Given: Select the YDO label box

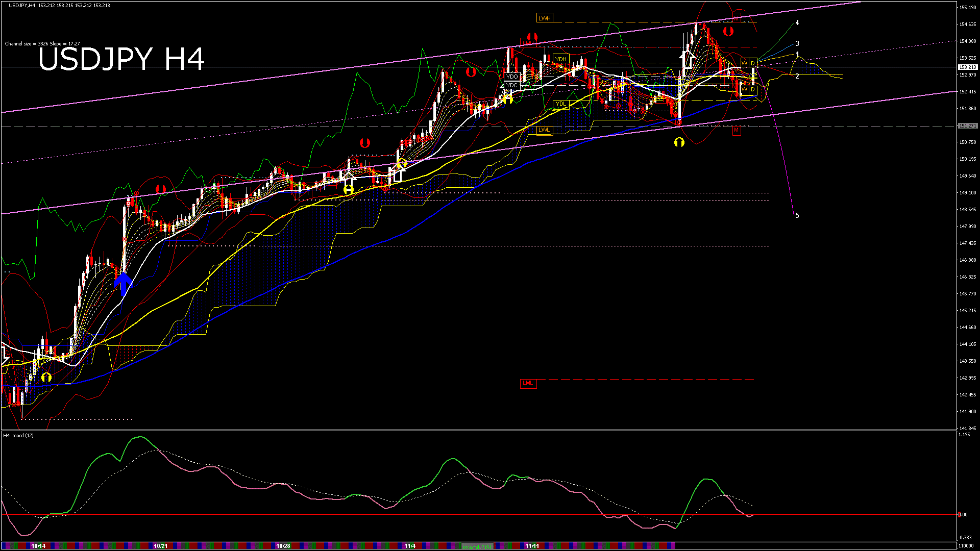Looking at the screenshot, I should (511, 77).
